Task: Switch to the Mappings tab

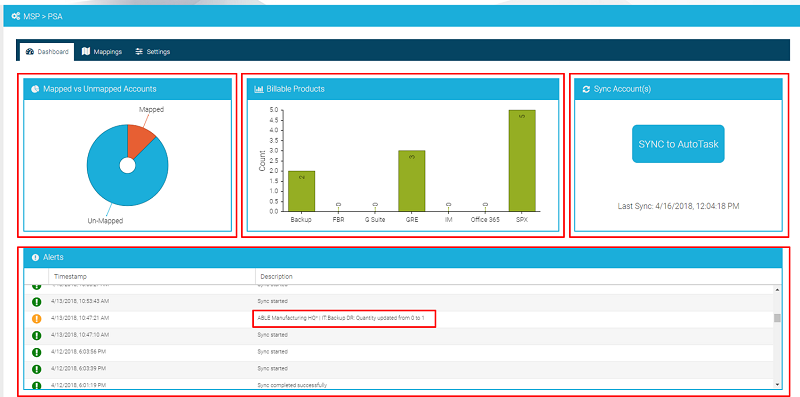Action: point(102,52)
